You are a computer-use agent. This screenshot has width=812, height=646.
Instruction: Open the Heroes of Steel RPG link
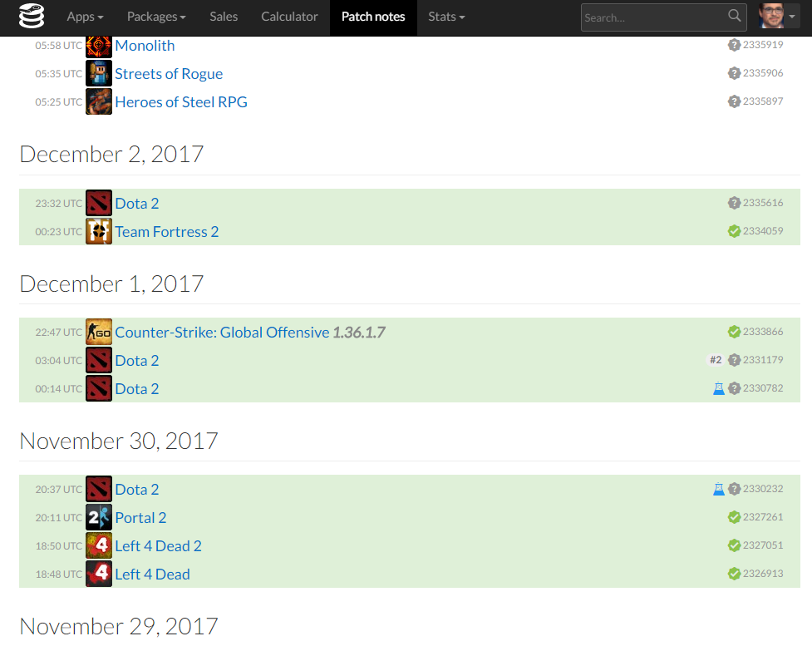[181, 102]
